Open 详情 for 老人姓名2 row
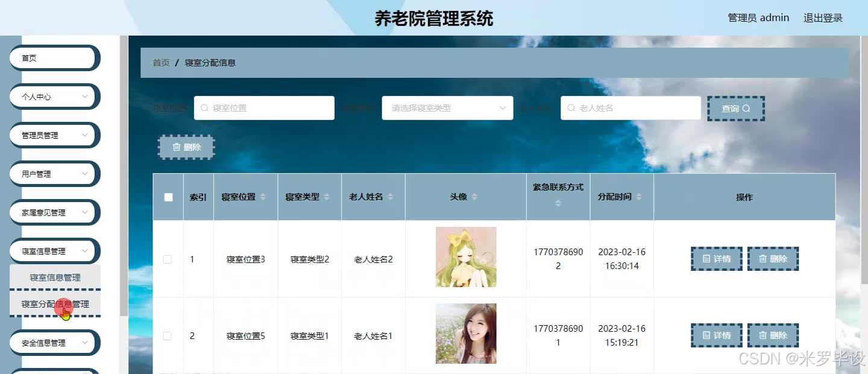 point(716,259)
